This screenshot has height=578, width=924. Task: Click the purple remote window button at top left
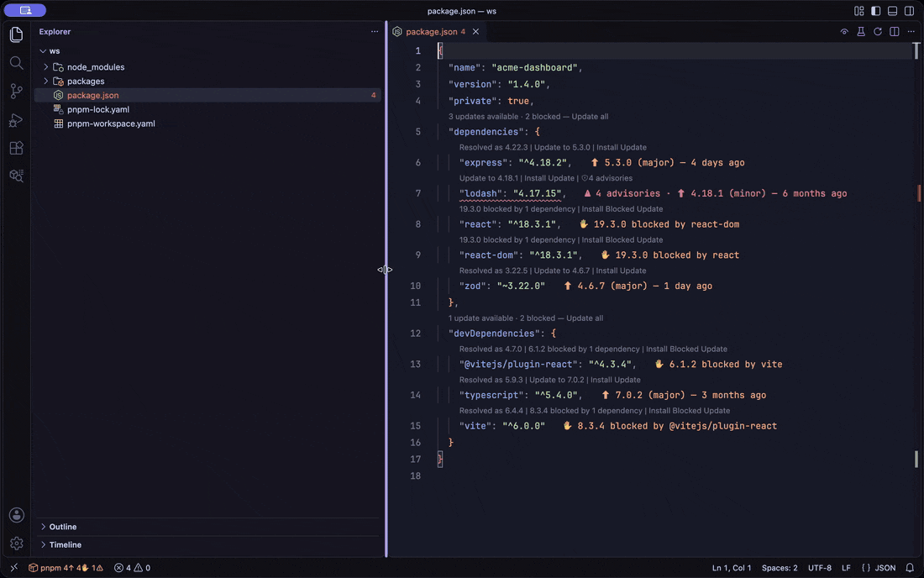[24, 11]
